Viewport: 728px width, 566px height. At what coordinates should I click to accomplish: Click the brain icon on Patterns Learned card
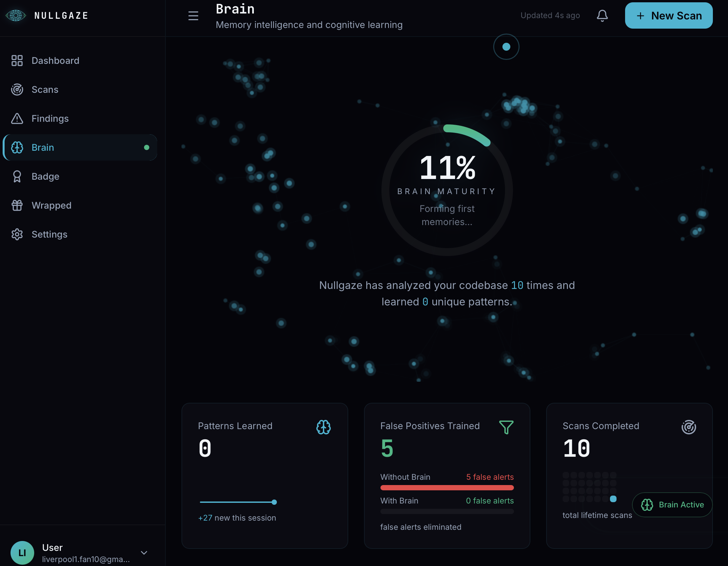click(x=324, y=426)
